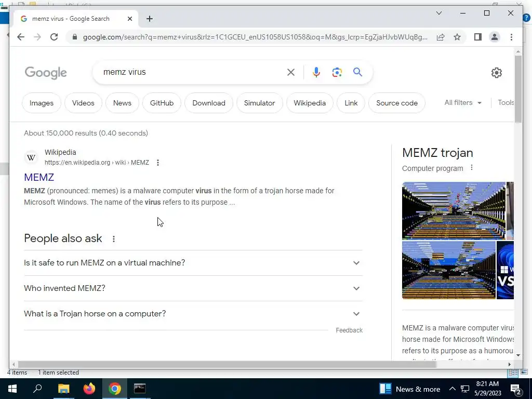Click the Wikipedia favicon
The width and height of the screenshot is (532, 399).
[31, 157]
